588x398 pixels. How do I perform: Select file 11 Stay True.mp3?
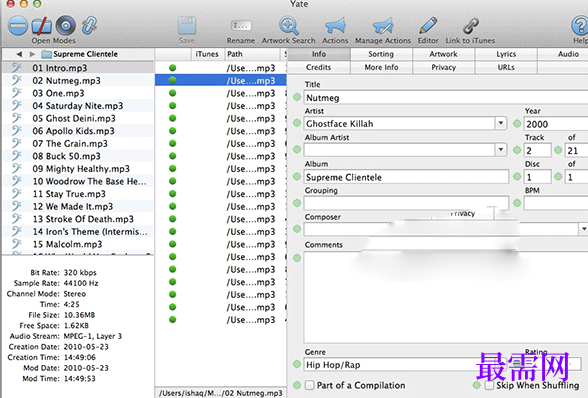coord(78,194)
